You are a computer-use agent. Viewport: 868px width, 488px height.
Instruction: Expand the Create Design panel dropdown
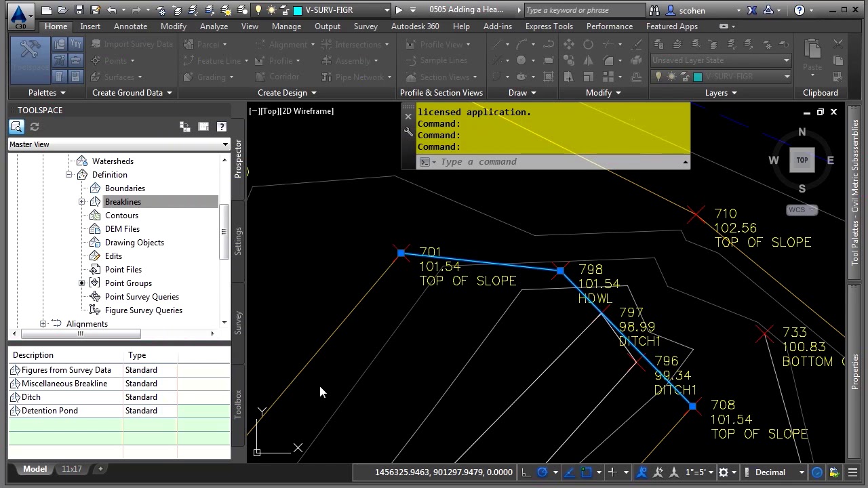pos(287,93)
